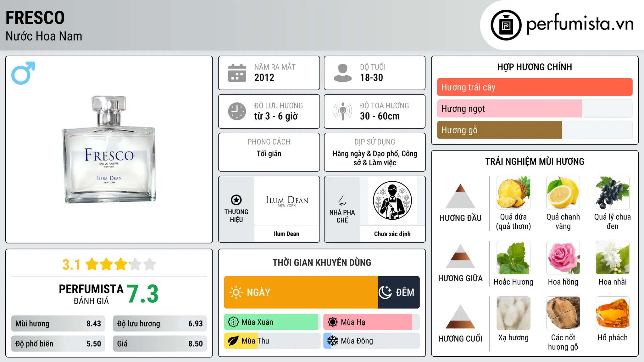Click the perfumer illustration above Chưa xác định

392,200
